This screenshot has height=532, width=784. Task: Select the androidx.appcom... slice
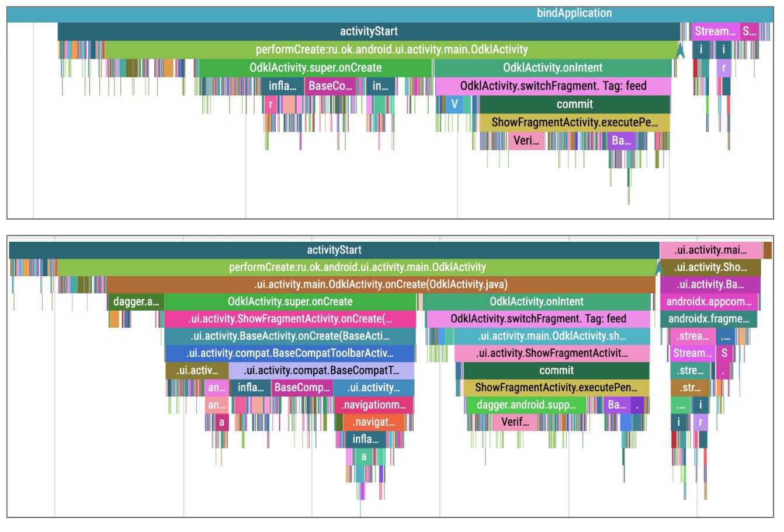[x=709, y=302]
